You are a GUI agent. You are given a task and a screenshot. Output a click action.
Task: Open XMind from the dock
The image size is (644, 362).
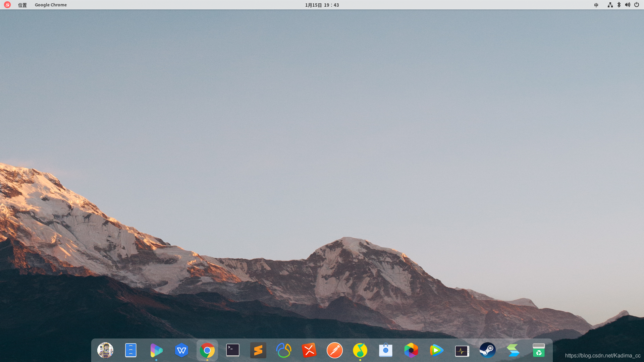pyautogui.click(x=309, y=350)
